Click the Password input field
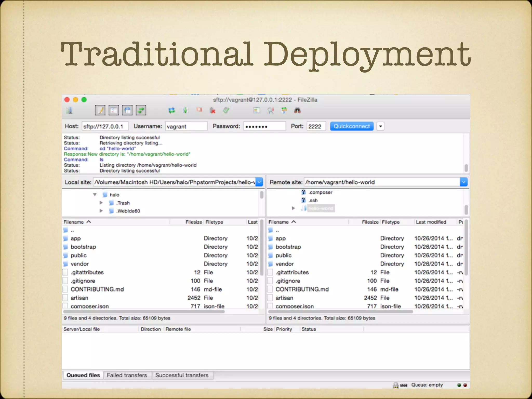The height and width of the screenshot is (399, 532). pyautogui.click(x=264, y=126)
